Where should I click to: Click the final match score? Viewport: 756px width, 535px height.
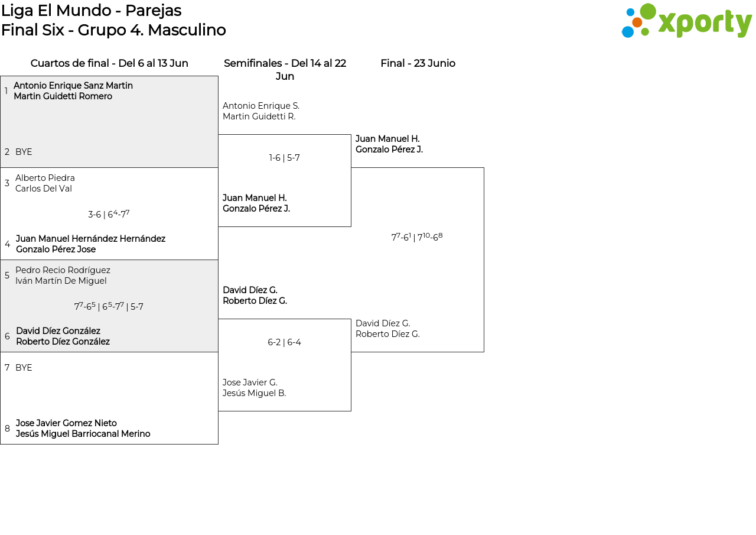417,237
